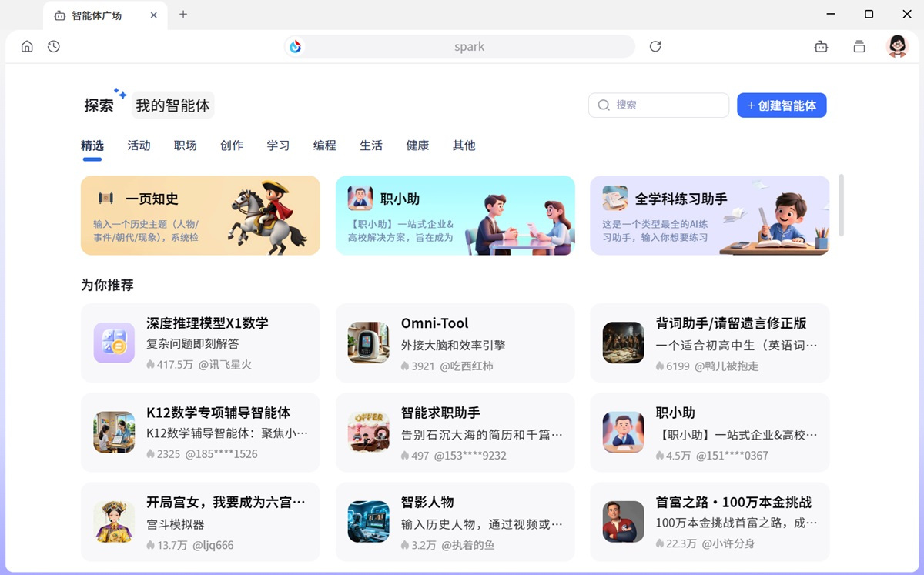
Task: Open the 职场 category
Action: click(185, 145)
